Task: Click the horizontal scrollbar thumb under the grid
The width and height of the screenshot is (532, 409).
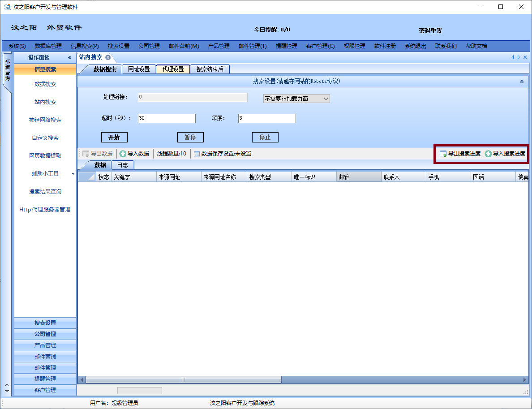Action: point(183,379)
